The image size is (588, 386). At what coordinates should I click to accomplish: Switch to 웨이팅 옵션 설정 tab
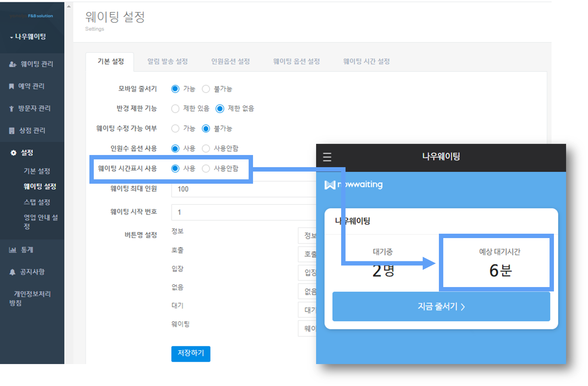point(296,61)
